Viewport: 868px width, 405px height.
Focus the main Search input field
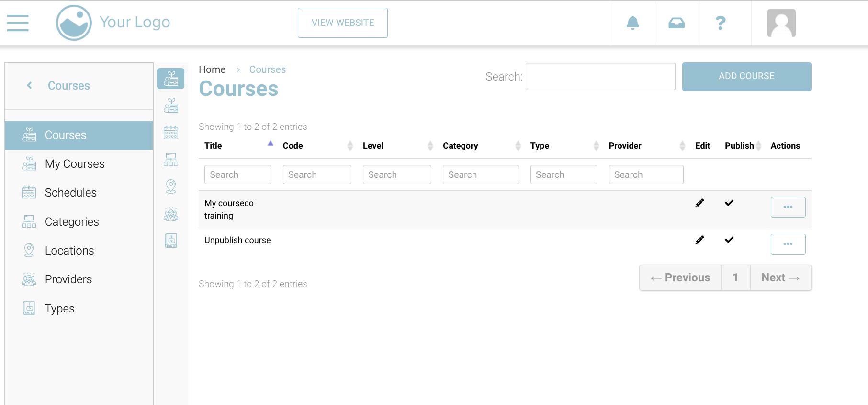pyautogui.click(x=600, y=77)
